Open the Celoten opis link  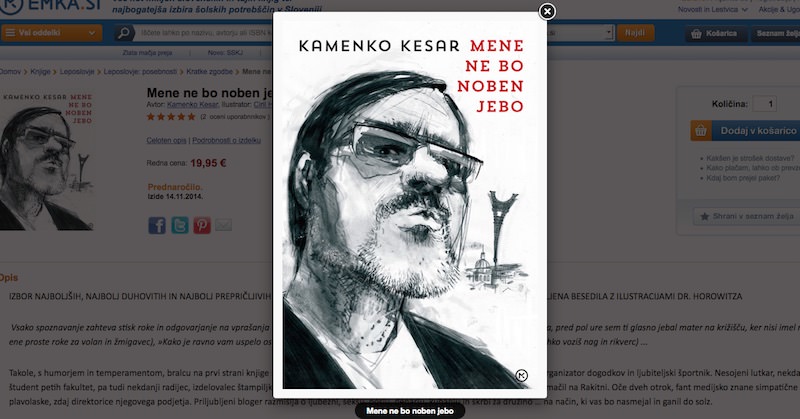166,140
